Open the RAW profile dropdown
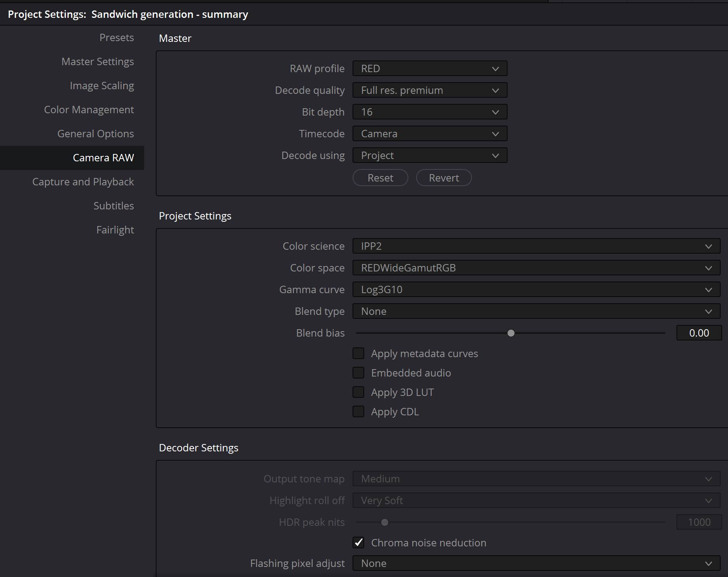This screenshot has height=577, width=728. [430, 69]
